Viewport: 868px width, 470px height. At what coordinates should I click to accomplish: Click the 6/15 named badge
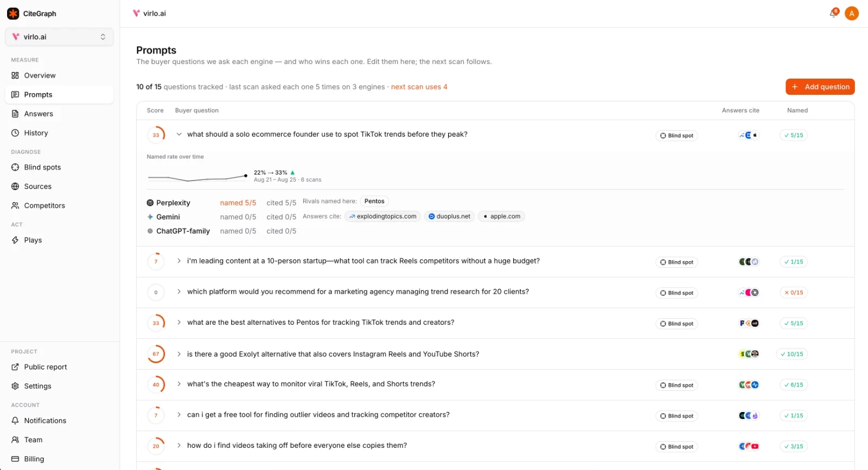(x=794, y=385)
